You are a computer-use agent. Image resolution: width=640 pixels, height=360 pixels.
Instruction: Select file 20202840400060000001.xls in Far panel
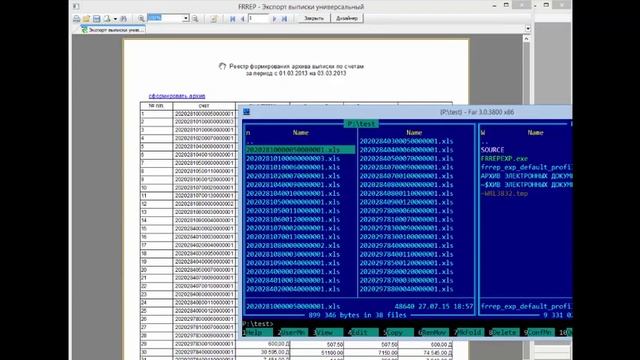coord(407,150)
